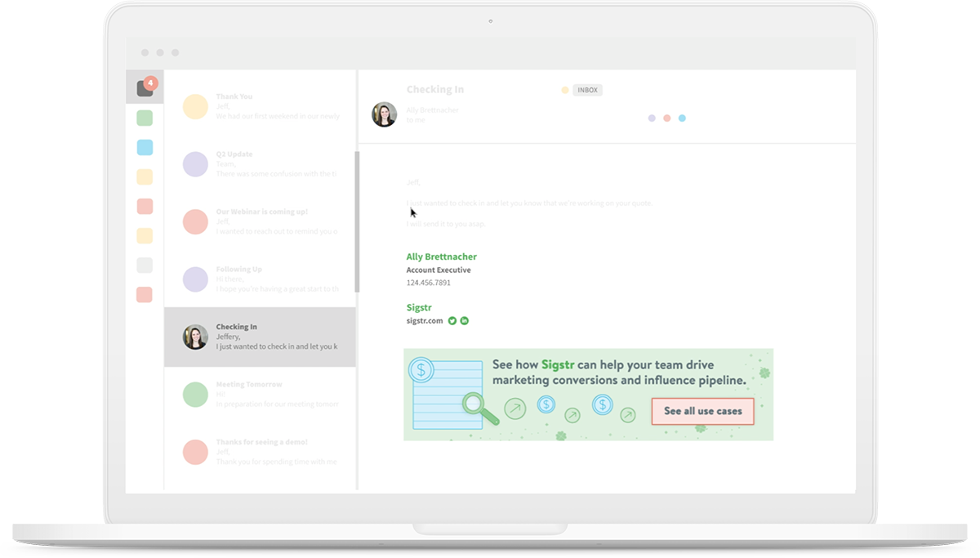Screen dimensions: 980x558
Task: Click the pink sidebar square between the two yellow ones
Action: [x=145, y=207]
